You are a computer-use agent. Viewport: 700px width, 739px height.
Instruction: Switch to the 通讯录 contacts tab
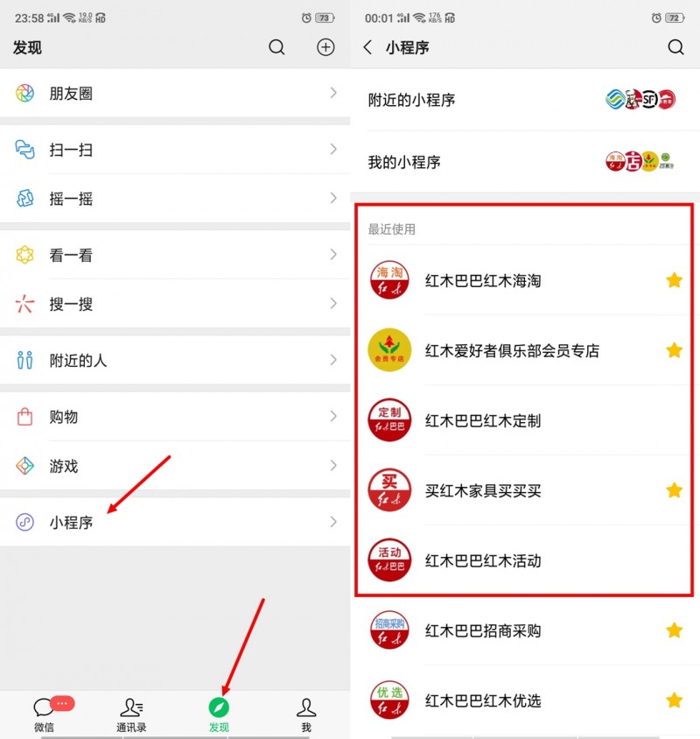tap(131, 715)
